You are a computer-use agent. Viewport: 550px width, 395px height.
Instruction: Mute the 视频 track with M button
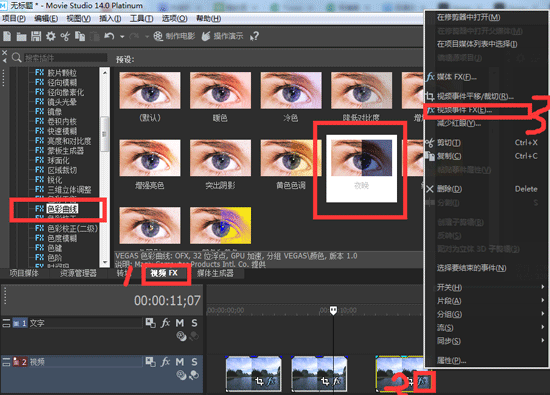[x=180, y=362]
